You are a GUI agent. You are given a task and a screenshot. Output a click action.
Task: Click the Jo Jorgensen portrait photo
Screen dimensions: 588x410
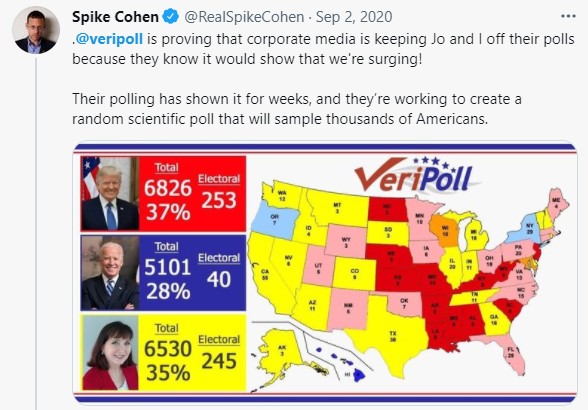pos(110,353)
